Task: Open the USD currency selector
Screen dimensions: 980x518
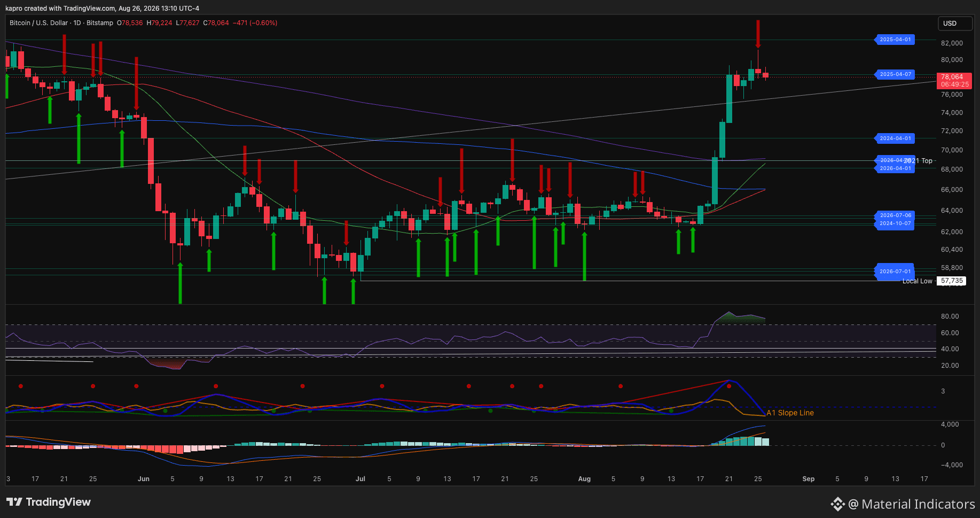Action: click(x=955, y=23)
